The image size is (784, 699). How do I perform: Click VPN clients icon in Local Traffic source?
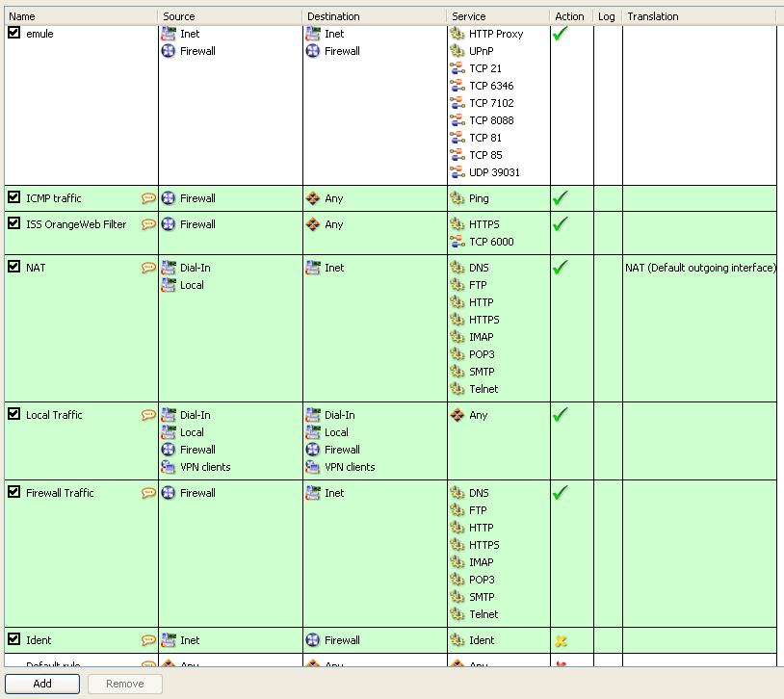click(x=169, y=467)
